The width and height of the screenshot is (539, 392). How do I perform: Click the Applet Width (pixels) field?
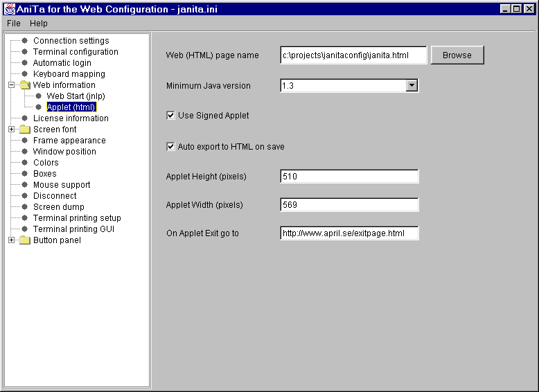(349, 205)
